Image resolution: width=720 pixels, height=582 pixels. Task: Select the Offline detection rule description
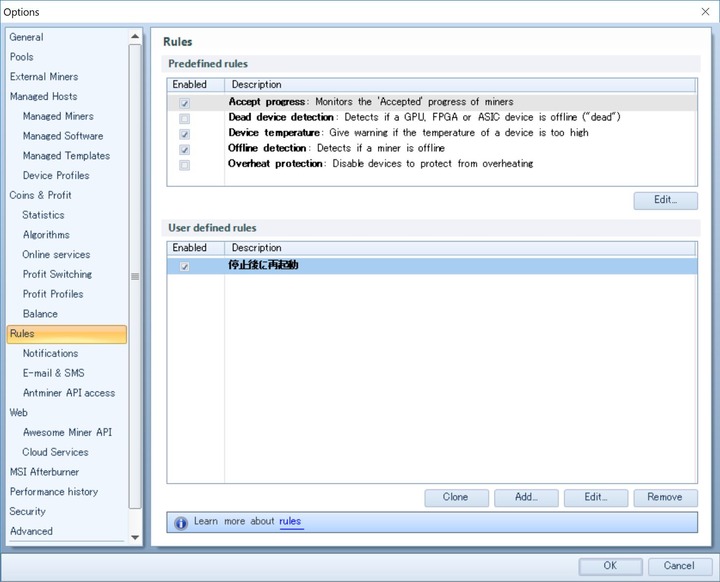pyautogui.click(x=337, y=148)
